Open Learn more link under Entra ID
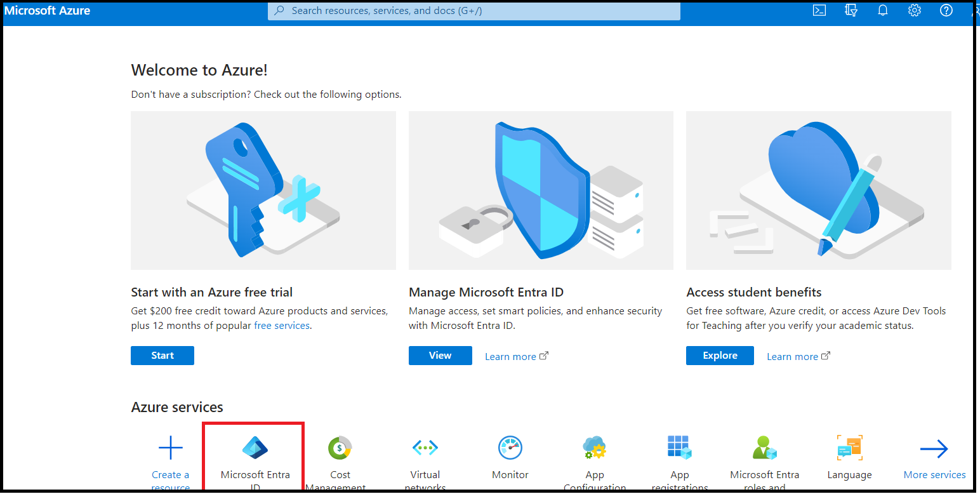Image resolution: width=980 pixels, height=494 pixels. pyautogui.click(x=516, y=356)
